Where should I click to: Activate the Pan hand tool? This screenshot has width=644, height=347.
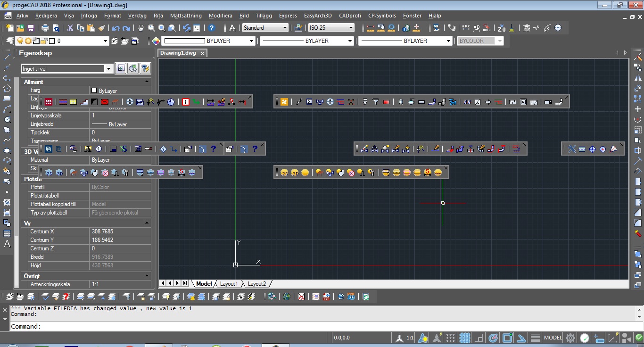[141, 28]
